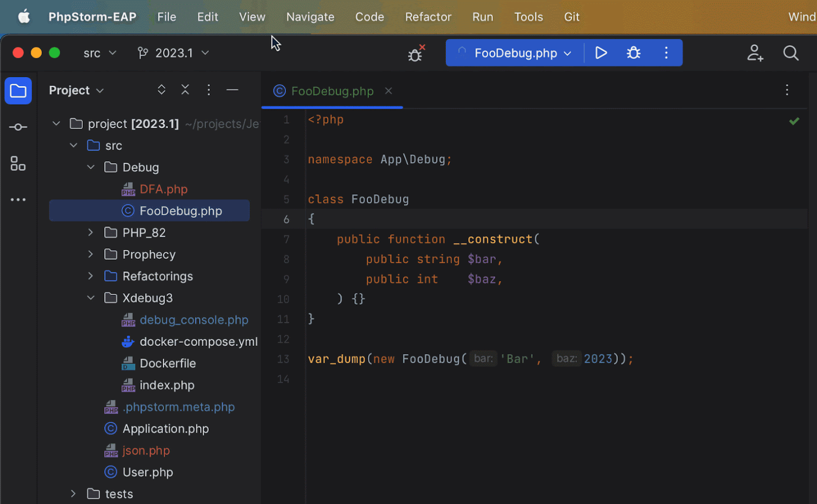
Task: Open the Refactor menu
Action: click(428, 17)
